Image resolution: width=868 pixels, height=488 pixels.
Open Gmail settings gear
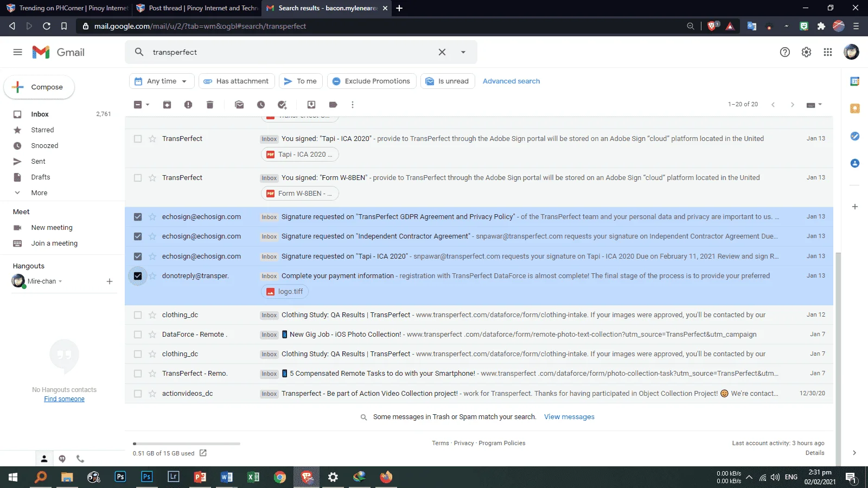click(807, 52)
